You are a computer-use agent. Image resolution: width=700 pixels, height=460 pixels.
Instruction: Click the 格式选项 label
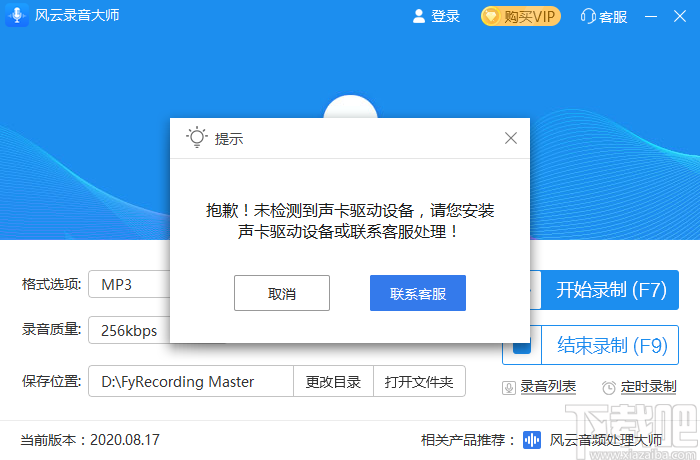(52, 284)
